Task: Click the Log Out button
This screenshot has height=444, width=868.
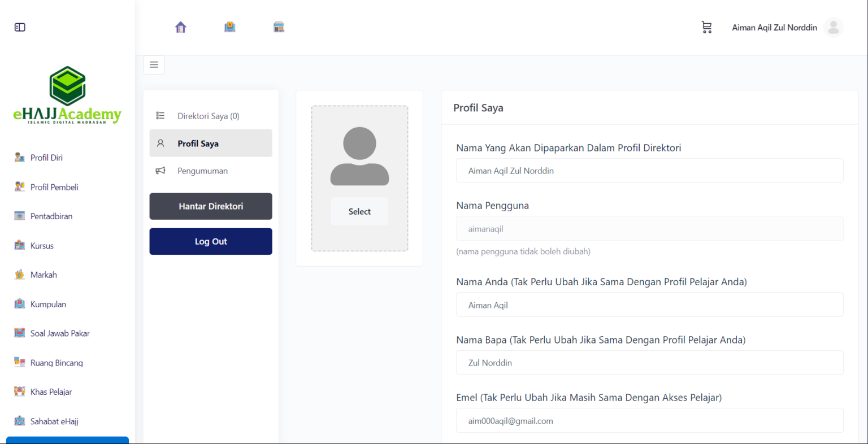Action: pos(211,241)
